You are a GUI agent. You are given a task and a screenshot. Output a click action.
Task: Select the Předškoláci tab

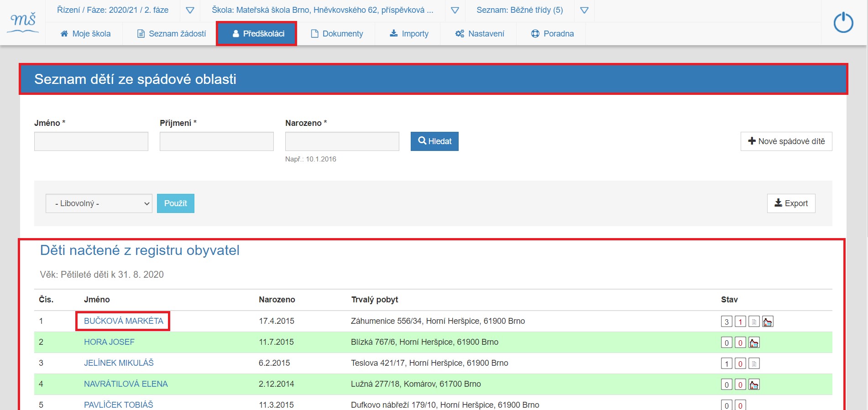(257, 34)
